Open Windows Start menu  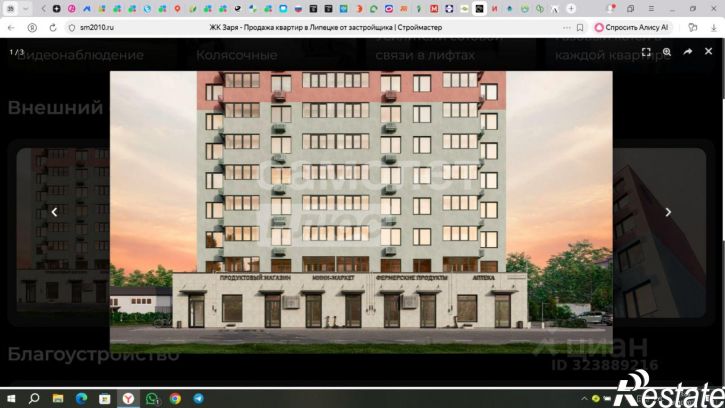click(x=10, y=398)
